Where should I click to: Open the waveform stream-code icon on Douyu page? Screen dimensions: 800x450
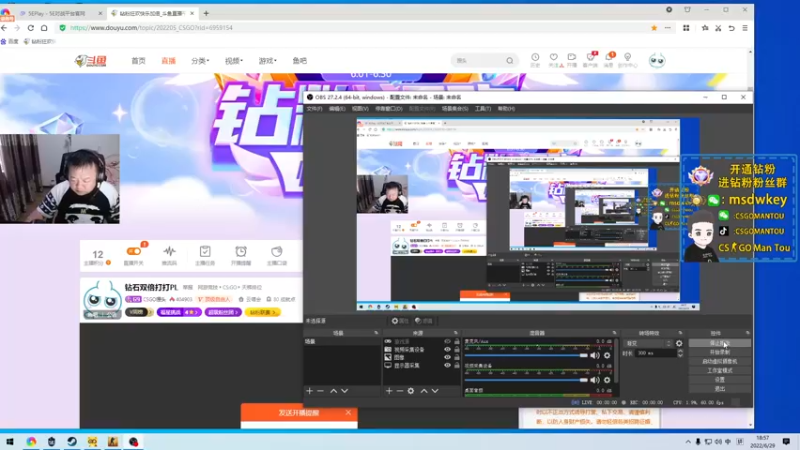169,252
